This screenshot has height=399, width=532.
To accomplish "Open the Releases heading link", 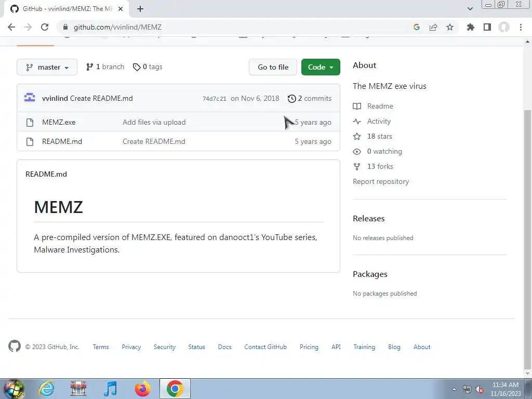I will (x=368, y=219).
